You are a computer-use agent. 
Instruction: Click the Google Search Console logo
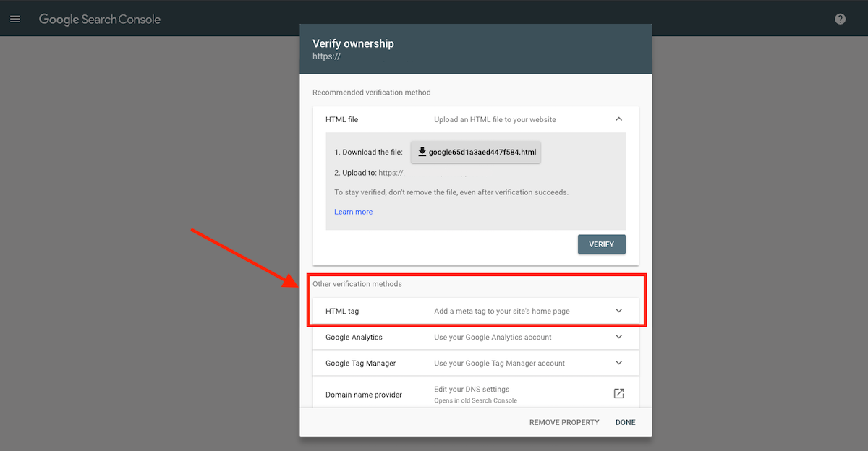tap(100, 20)
